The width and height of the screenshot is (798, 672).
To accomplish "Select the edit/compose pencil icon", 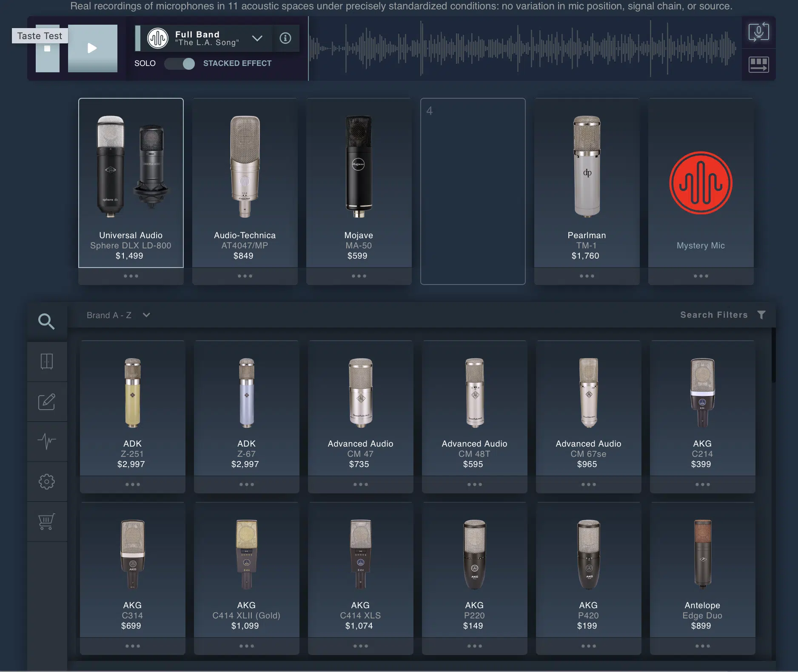I will [47, 401].
